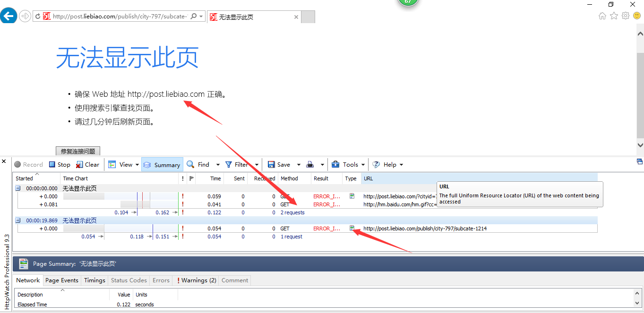Screen dimensions: 644x313
Task: Open the Help menu
Action: click(x=387, y=165)
